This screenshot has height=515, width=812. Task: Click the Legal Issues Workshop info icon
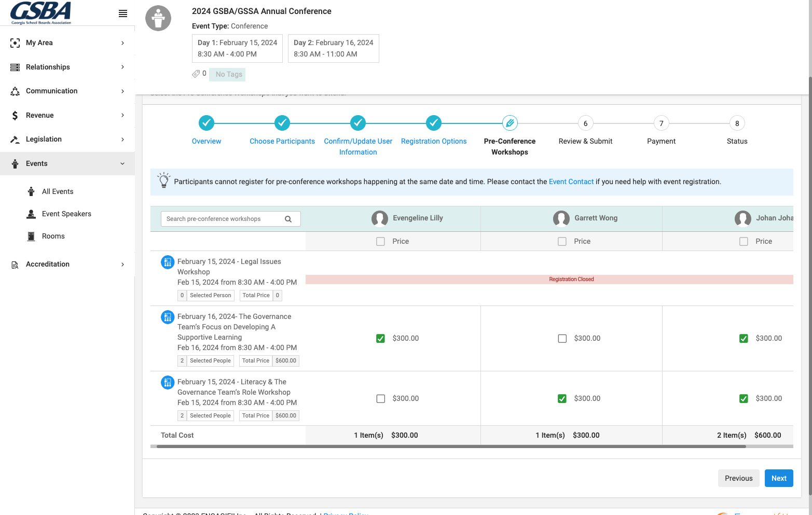168,262
